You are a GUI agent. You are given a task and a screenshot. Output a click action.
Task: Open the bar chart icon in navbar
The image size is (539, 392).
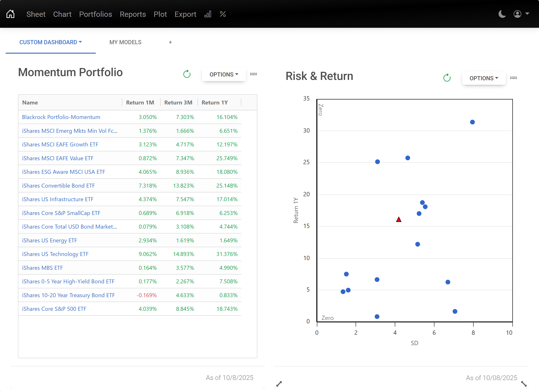[x=208, y=14]
